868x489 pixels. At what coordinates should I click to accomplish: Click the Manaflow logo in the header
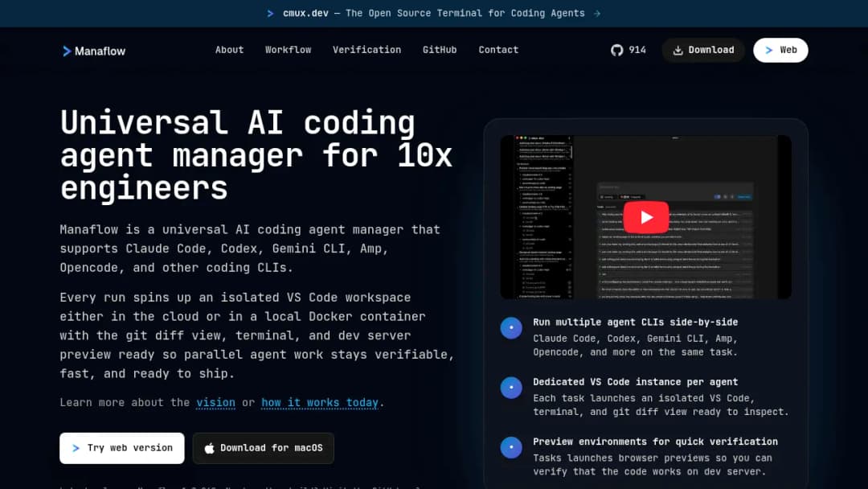[93, 51]
